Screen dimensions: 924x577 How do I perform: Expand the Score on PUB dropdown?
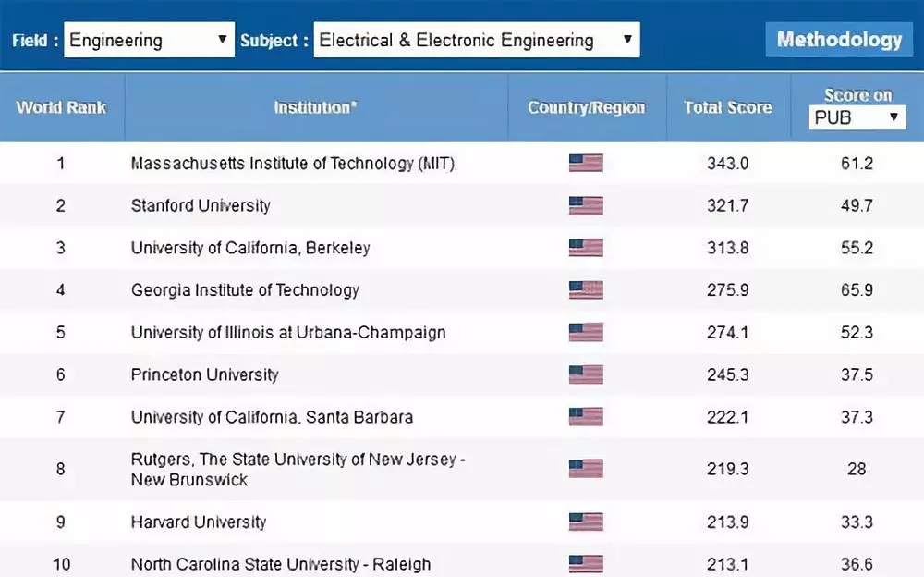click(857, 117)
